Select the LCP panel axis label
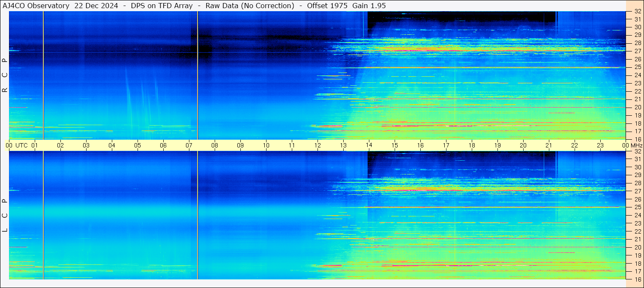The image size is (644, 288). click(x=5, y=216)
